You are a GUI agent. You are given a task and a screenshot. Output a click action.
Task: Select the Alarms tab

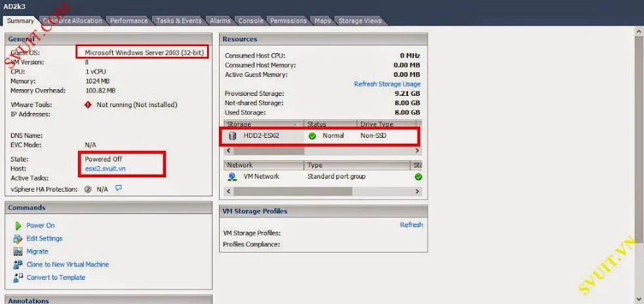[220, 20]
